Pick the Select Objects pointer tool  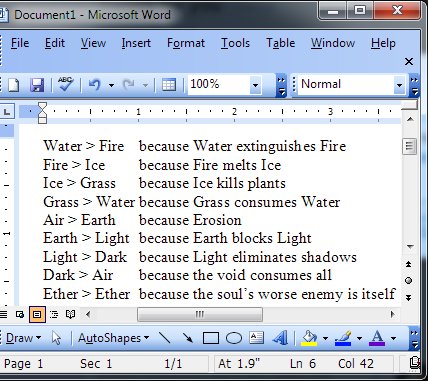[56, 338]
